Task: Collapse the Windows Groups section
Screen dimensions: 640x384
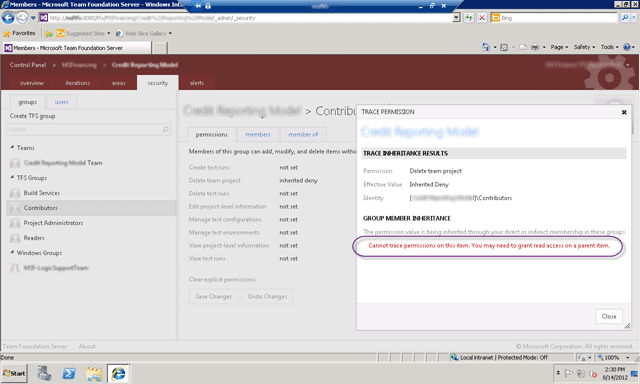Action: click(x=12, y=253)
